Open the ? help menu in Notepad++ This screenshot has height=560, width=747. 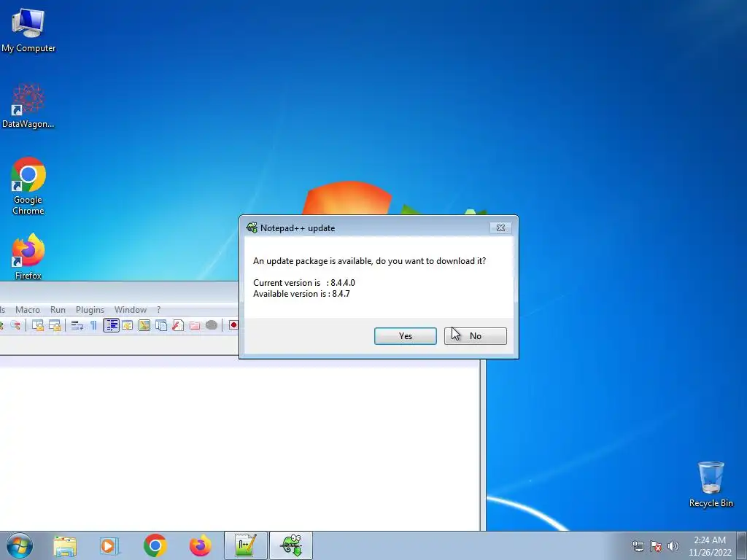pyautogui.click(x=158, y=309)
